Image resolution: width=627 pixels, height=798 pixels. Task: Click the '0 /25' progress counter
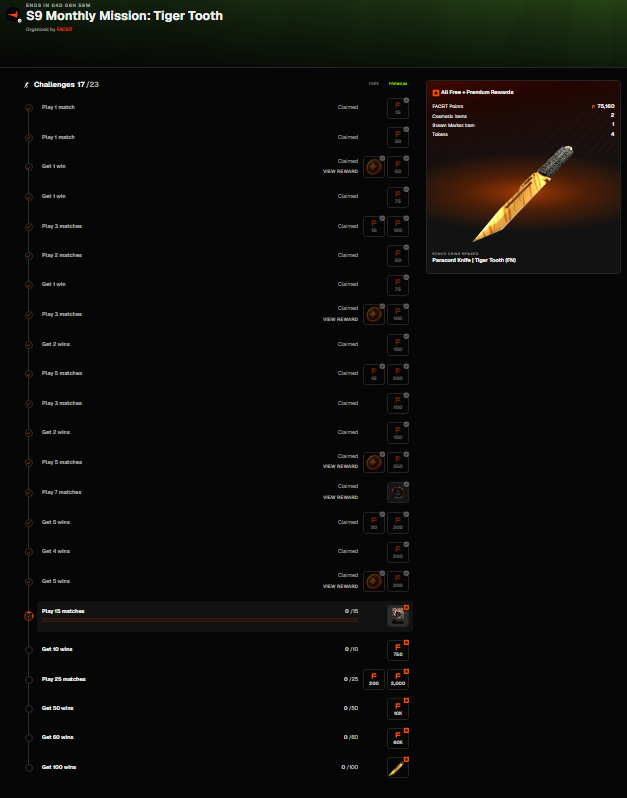[351, 679]
